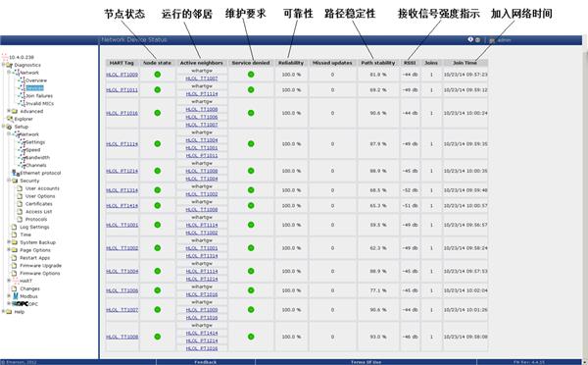Click the Path stability column header

[378, 63]
